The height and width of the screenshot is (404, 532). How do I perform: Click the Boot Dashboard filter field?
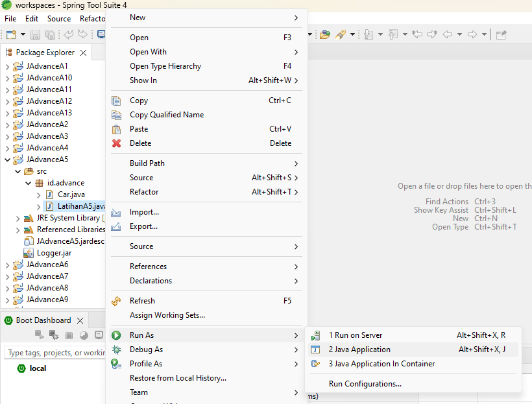(56, 353)
